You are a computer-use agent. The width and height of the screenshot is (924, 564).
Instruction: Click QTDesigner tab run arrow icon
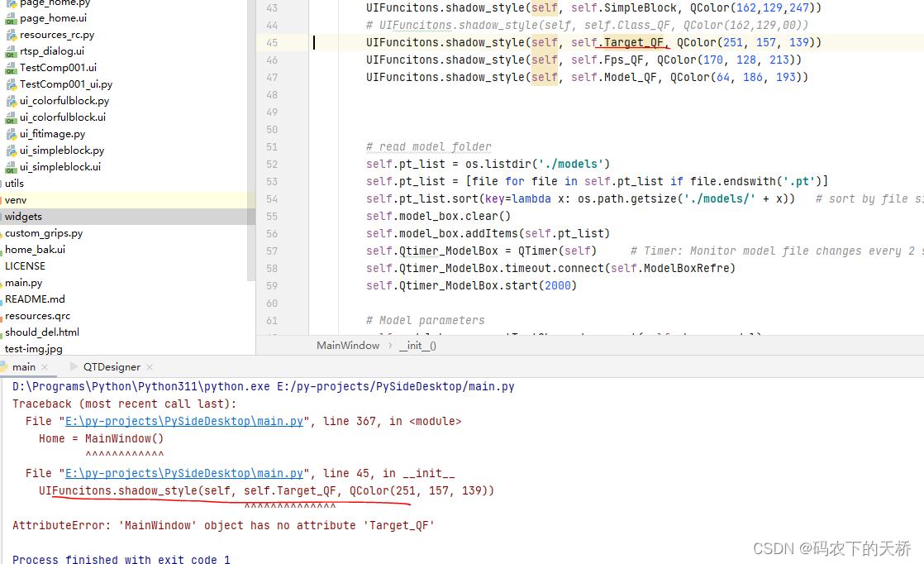(74, 366)
